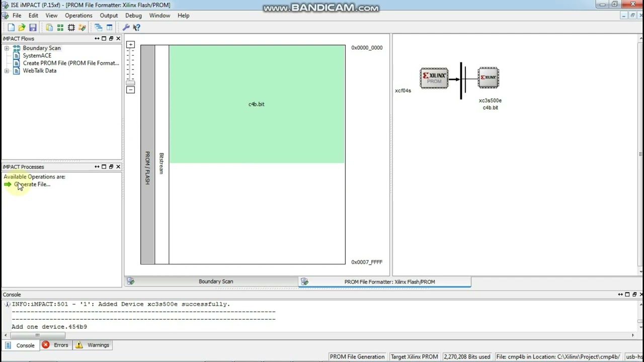Click the Save floppy disk icon
The height and width of the screenshot is (362, 644).
coord(33,28)
